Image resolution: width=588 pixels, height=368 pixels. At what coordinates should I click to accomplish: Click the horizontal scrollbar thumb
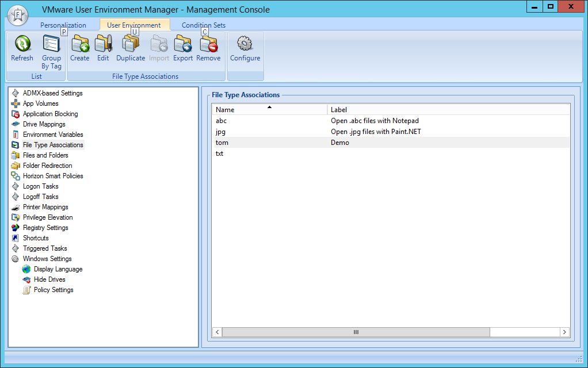point(356,332)
